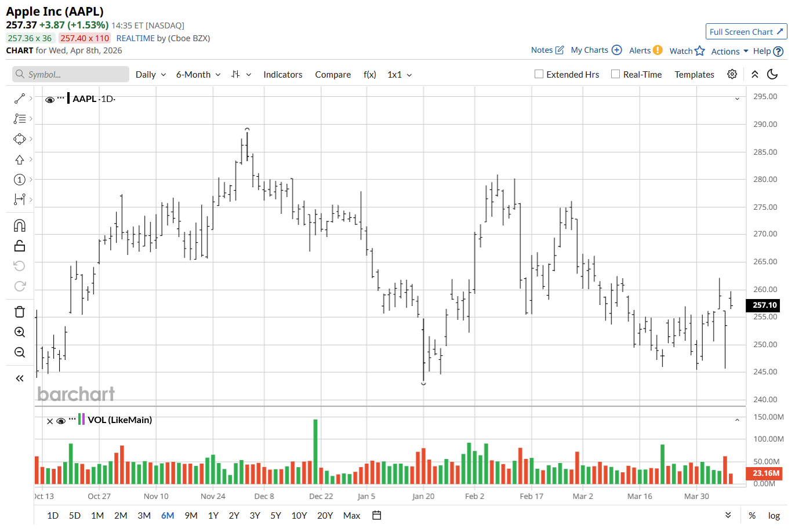
Task: Hide the VOL indicator with eye icon
Action: (61, 421)
